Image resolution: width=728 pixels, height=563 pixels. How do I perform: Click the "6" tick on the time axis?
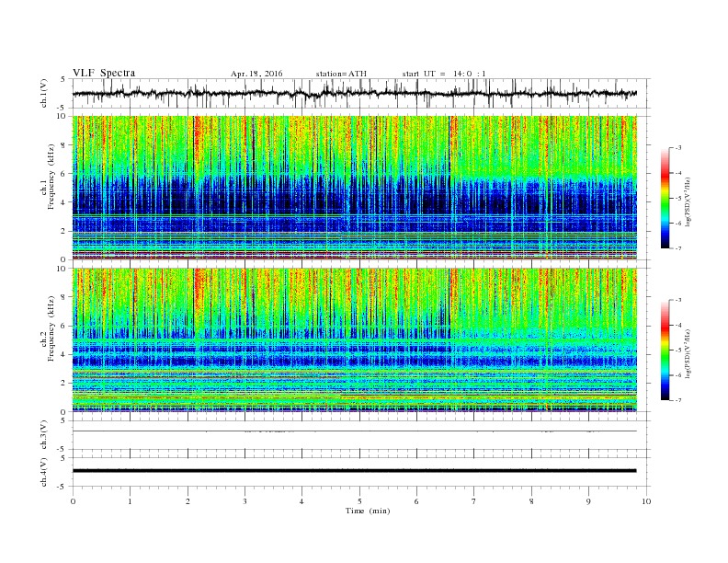(417, 501)
